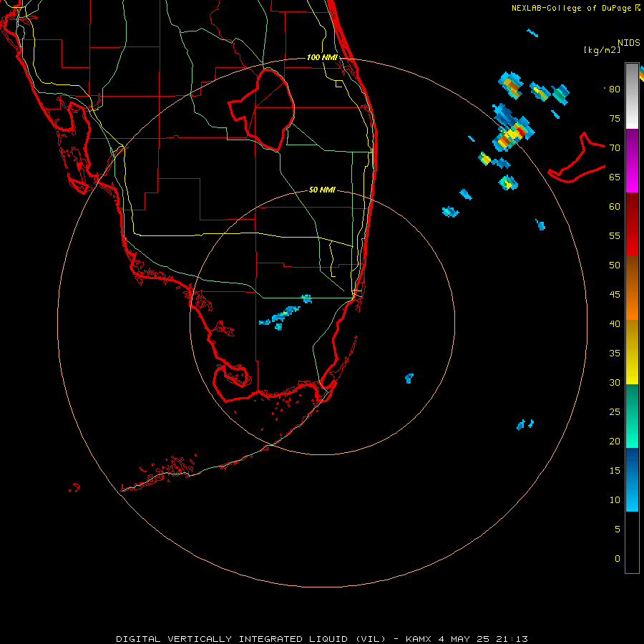Pick the green segment of the color bar

point(632,416)
